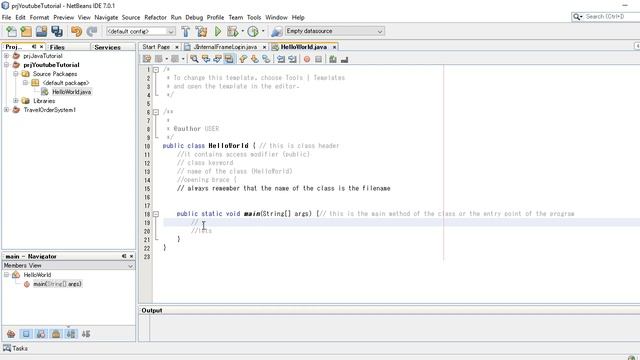
Task: Run the project with the green play icon
Action: [218, 31]
